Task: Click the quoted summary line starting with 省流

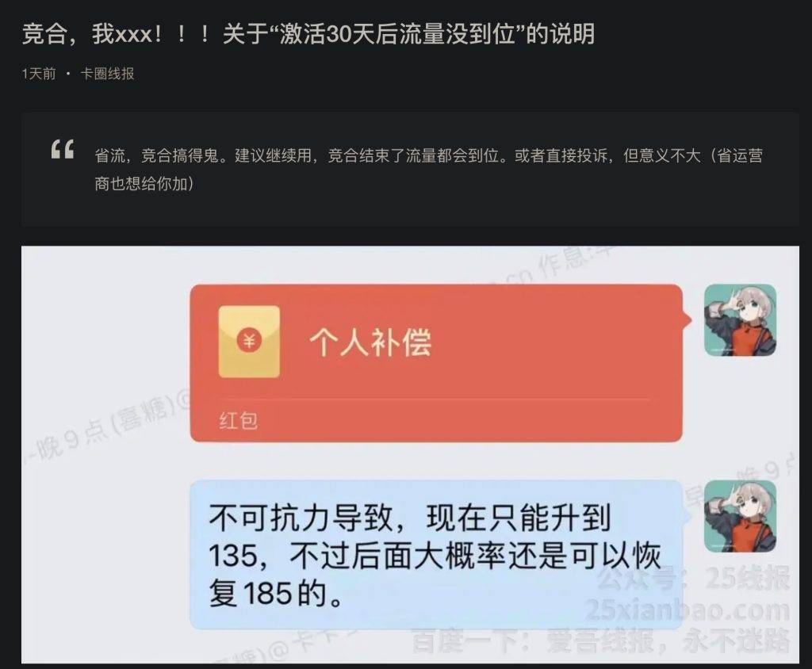Action: click(x=428, y=155)
